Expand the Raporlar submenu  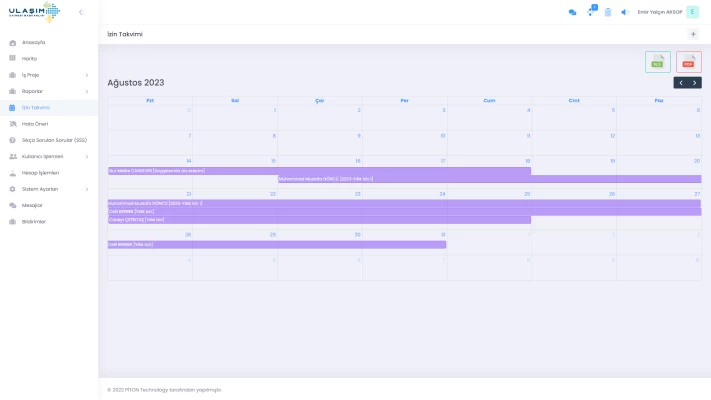pos(48,91)
